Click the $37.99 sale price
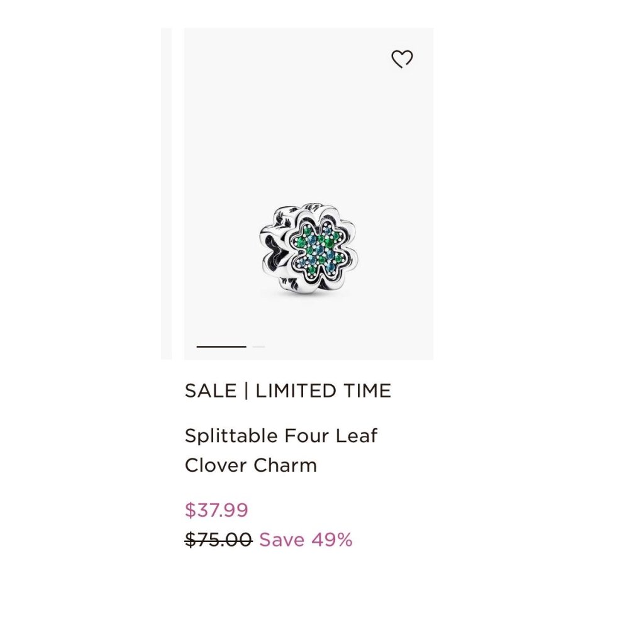Screen dimensions: 644x644 coord(216,509)
